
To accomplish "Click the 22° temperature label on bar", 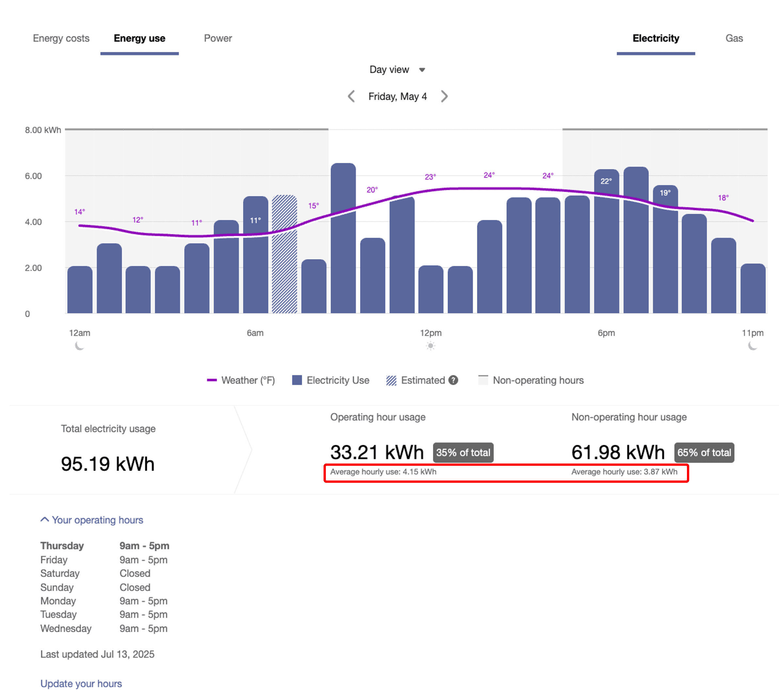I will coord(606,181).
